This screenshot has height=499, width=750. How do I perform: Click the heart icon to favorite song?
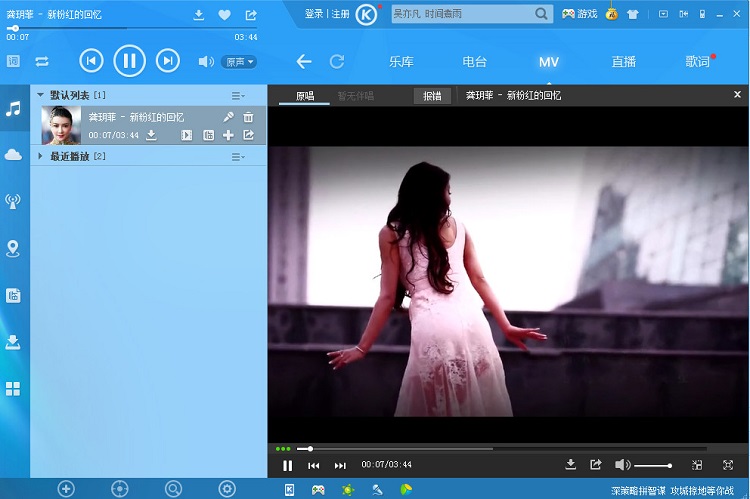(x=224, y=15)
